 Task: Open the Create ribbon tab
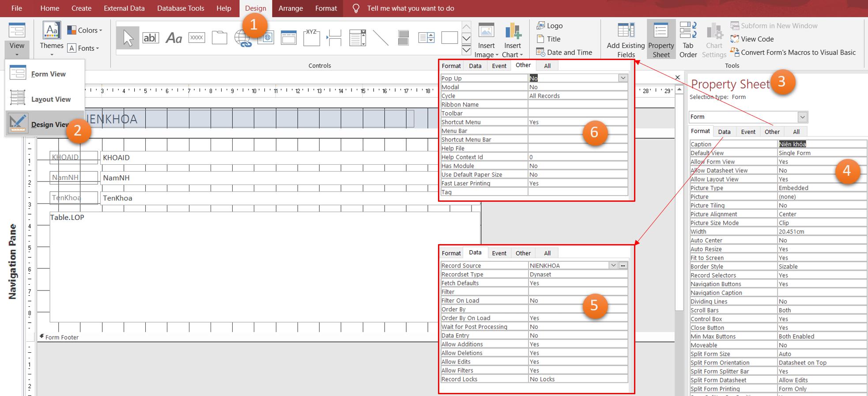pos(81,8)
